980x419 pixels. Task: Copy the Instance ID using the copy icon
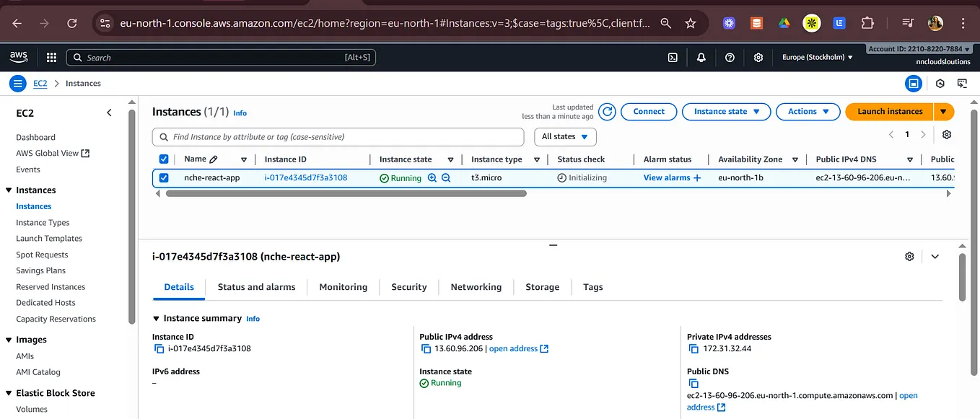click(x=159, y=348)
